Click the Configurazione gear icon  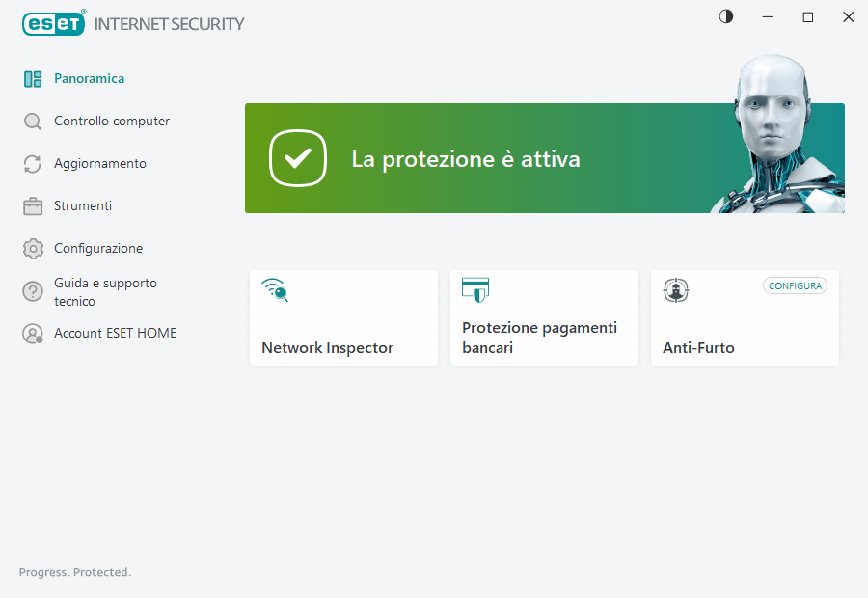(33, 249)
